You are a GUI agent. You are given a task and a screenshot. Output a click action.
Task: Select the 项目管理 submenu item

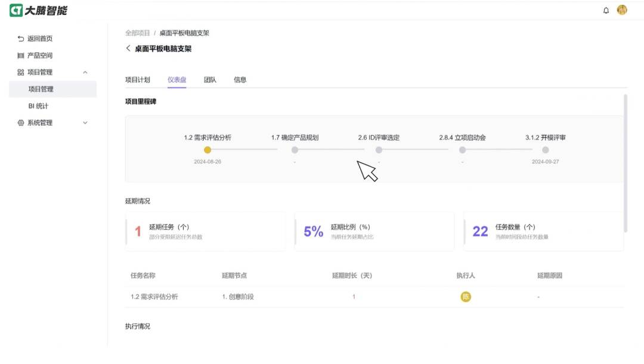41,89
